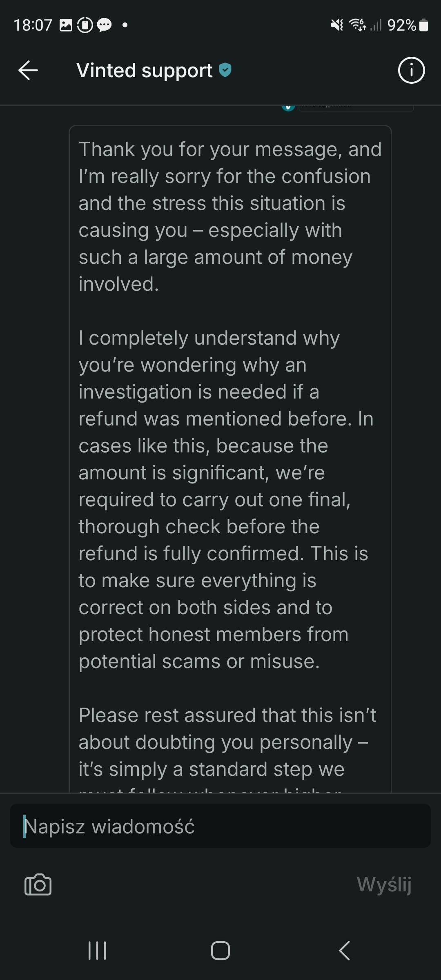This screenshot has height=980, width=441.
Task: Click the Wyślij send button
Action: coord(384,884)
